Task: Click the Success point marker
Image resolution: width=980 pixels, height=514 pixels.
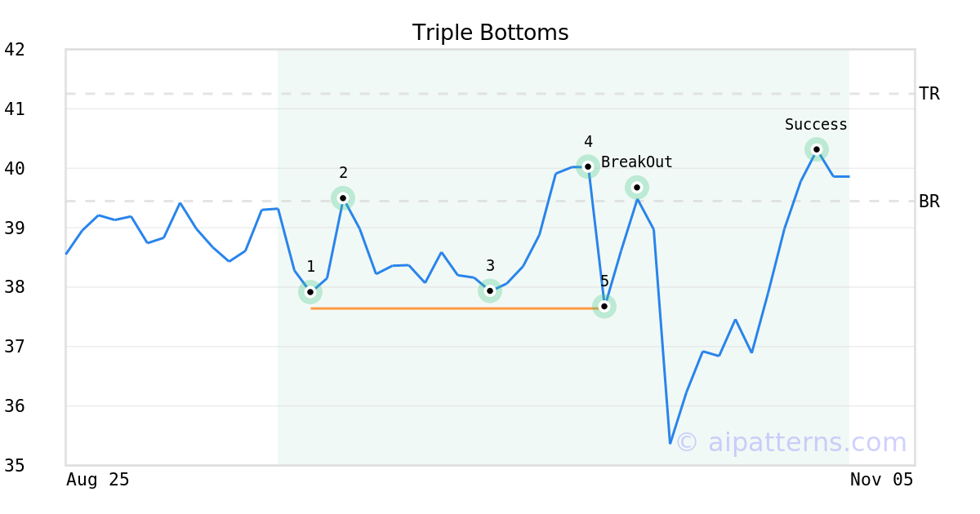Action: tap(817, 149)
